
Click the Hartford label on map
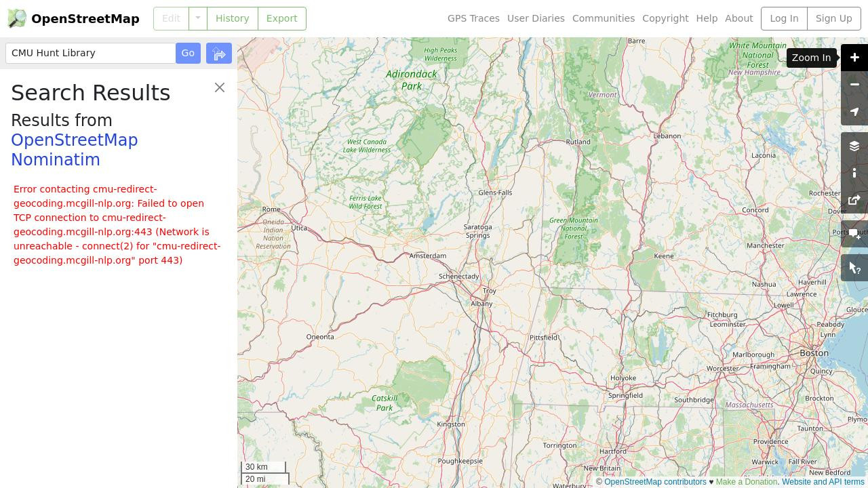[613, 451]
